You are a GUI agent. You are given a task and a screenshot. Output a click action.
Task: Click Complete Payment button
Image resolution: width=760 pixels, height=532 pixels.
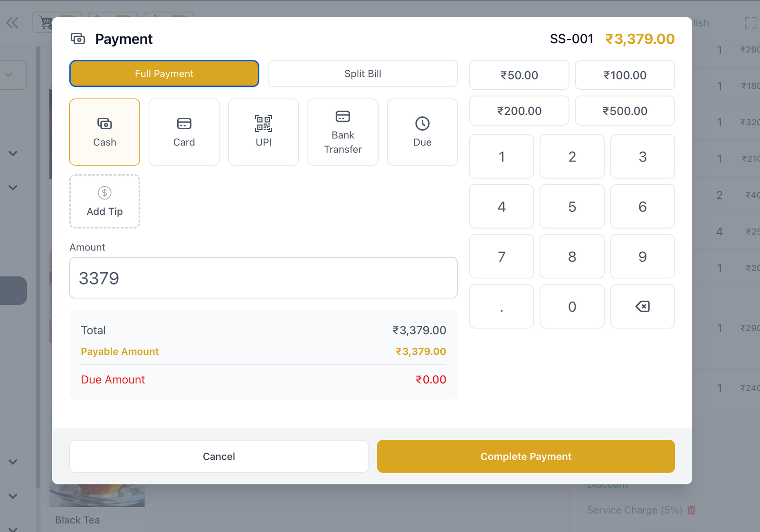click(x=525, y=456)
